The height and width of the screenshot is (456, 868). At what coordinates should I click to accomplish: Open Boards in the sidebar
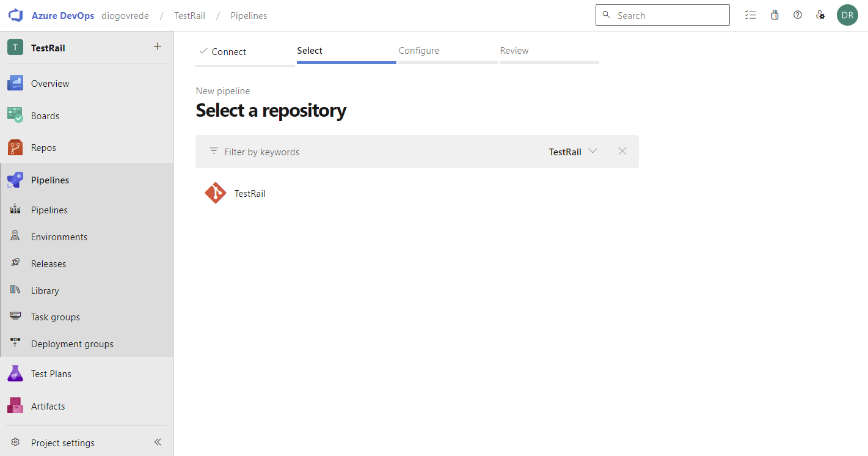click(45, 116)
